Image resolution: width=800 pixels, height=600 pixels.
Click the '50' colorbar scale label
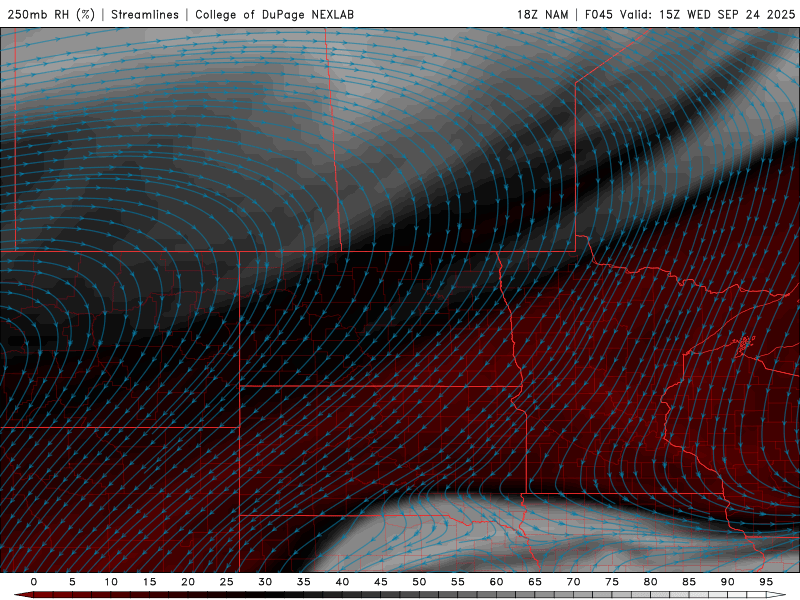419,582
